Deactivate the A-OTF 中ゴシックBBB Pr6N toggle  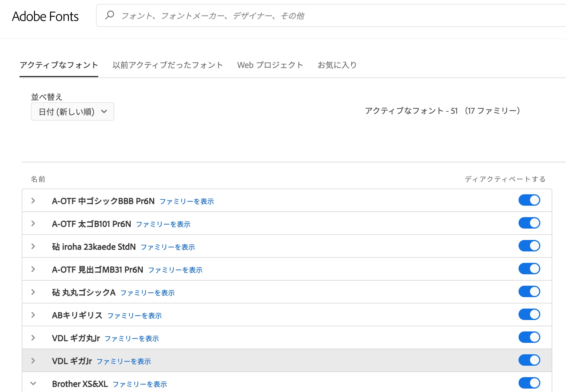[529, 200]
